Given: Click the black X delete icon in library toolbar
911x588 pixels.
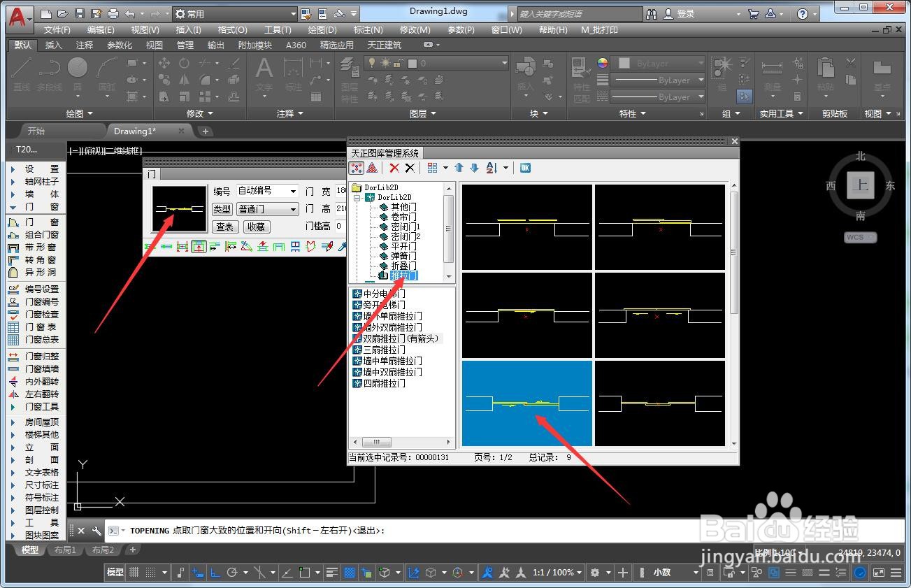Looking at the screenshot, I should coord(410,168).
